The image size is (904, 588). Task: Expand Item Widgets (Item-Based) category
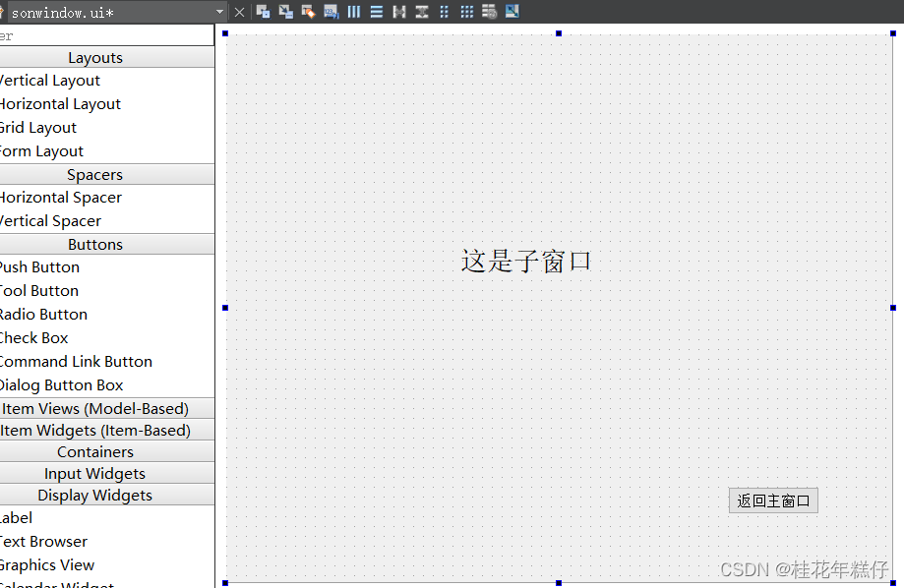pyautogui.click(x=106, y=431)
